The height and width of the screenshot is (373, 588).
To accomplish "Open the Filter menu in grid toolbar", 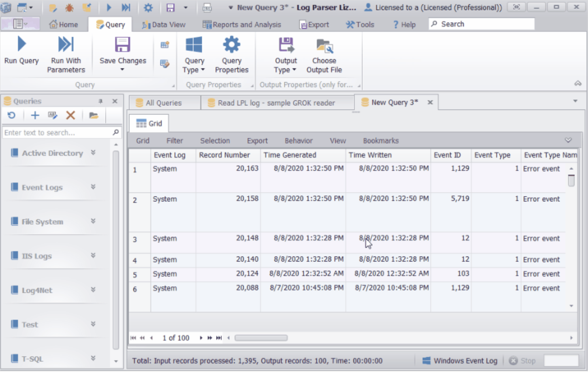I will pos(175,141).
